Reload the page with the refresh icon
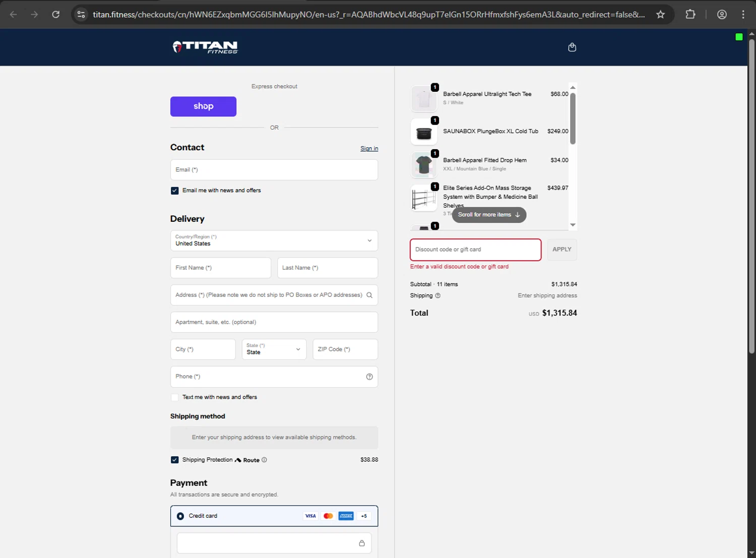Screen dimensions: 756x558 coord(56,15)
